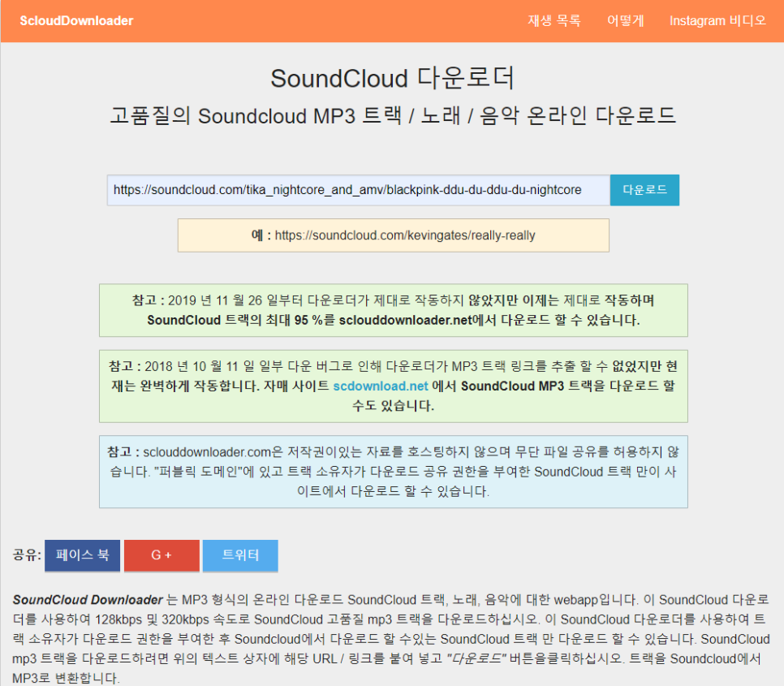Return home via the ScloudDownloader brand link

(75, 20)
